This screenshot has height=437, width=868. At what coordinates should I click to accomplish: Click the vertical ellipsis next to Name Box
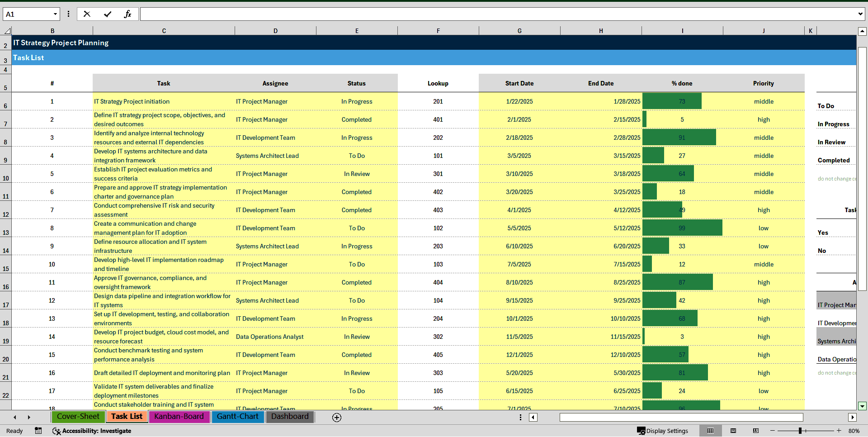pyautogui.click(x=69, y=14)
